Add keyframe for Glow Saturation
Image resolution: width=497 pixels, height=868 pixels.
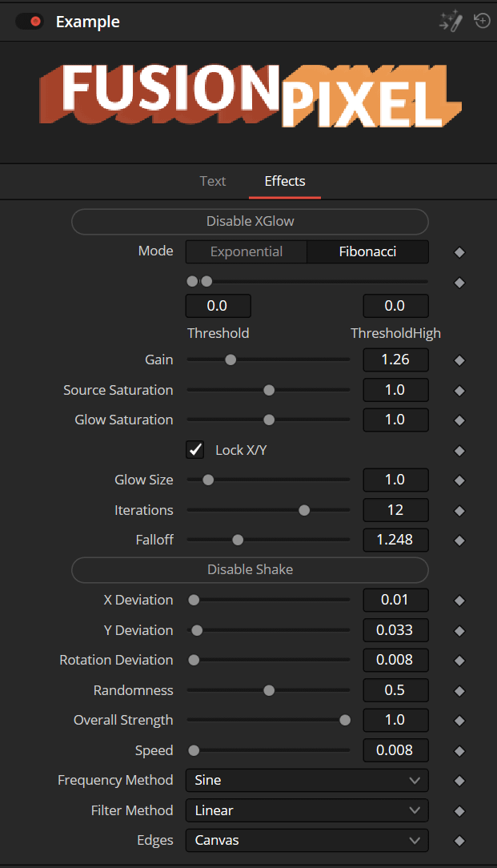(x=459, y=420)
